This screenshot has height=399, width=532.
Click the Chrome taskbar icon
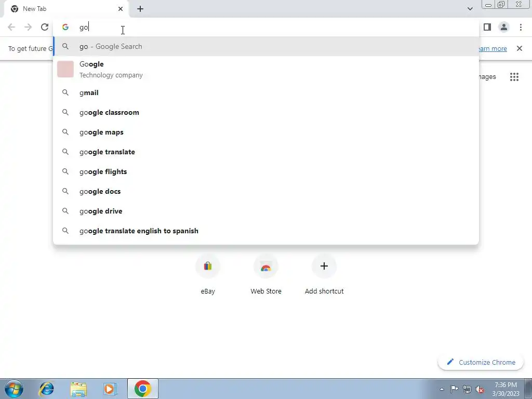142,389
